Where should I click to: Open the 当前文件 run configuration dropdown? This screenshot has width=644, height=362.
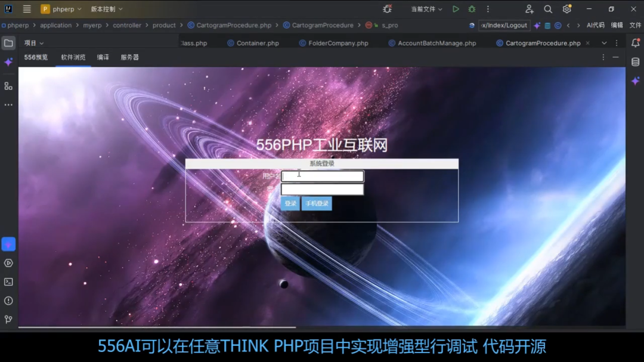426,8
